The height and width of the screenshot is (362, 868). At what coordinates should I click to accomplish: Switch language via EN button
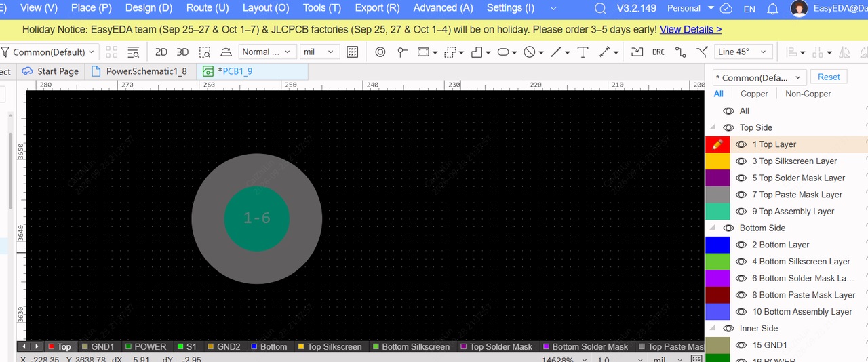point(749,9)
